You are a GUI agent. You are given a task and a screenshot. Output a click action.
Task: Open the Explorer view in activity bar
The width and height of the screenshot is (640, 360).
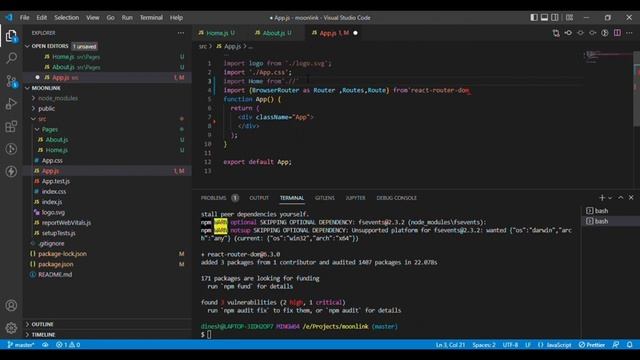point(11,36)
